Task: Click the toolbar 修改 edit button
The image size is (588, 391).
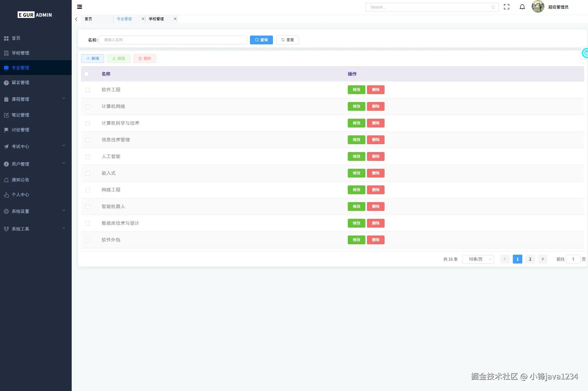Action: [x=119, y=59]
